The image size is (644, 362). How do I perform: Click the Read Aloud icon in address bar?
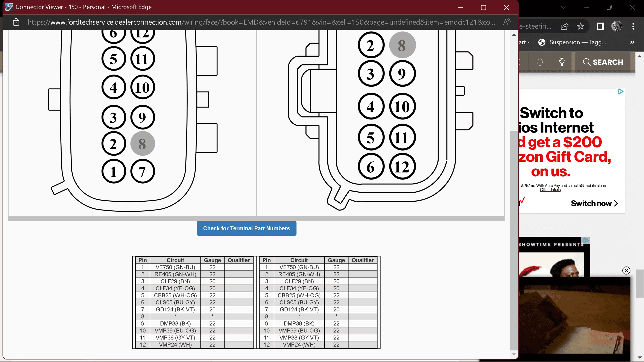[x=507, y=22]
